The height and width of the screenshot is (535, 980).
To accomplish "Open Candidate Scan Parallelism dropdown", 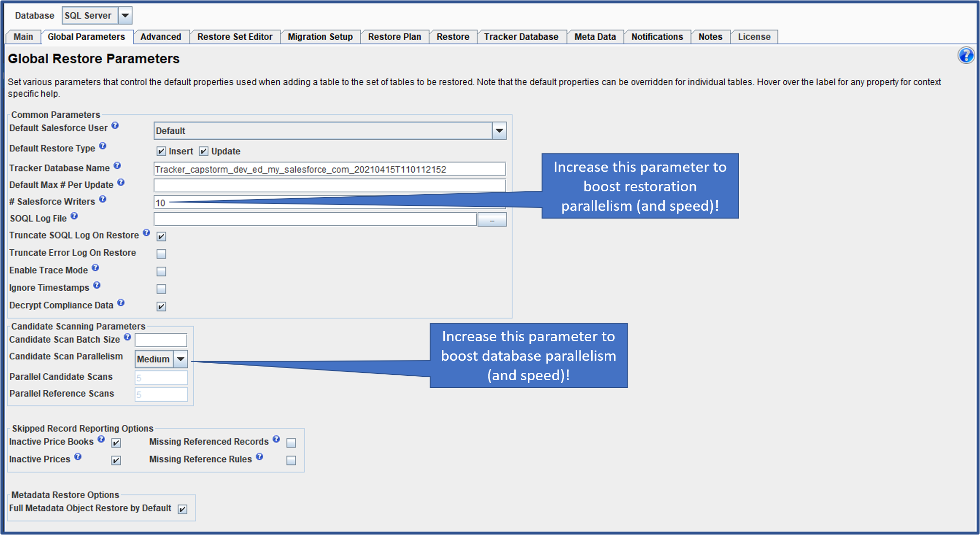I will point(181,359).
